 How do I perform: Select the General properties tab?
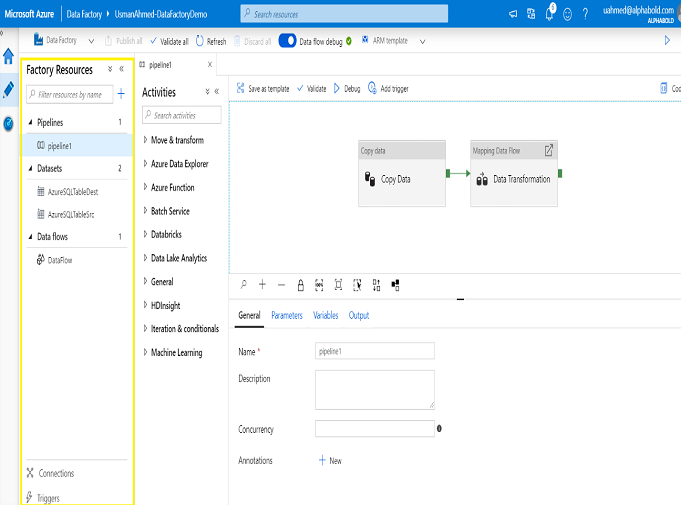coord(249,315)
